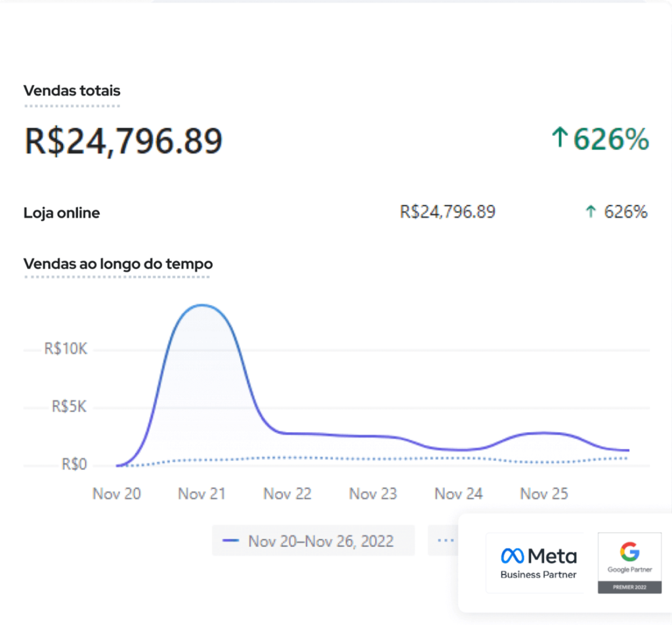
Task: Click the Meta Business Partner badge text
Action: (538, 574)
